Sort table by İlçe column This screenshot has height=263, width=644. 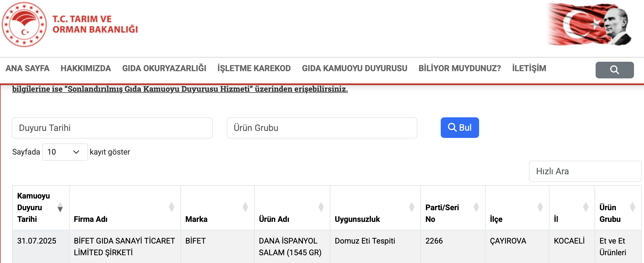[517, 207]
